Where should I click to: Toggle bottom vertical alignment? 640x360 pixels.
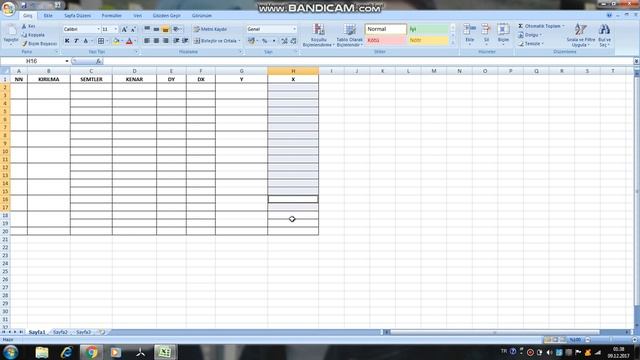tap(165, 29)
